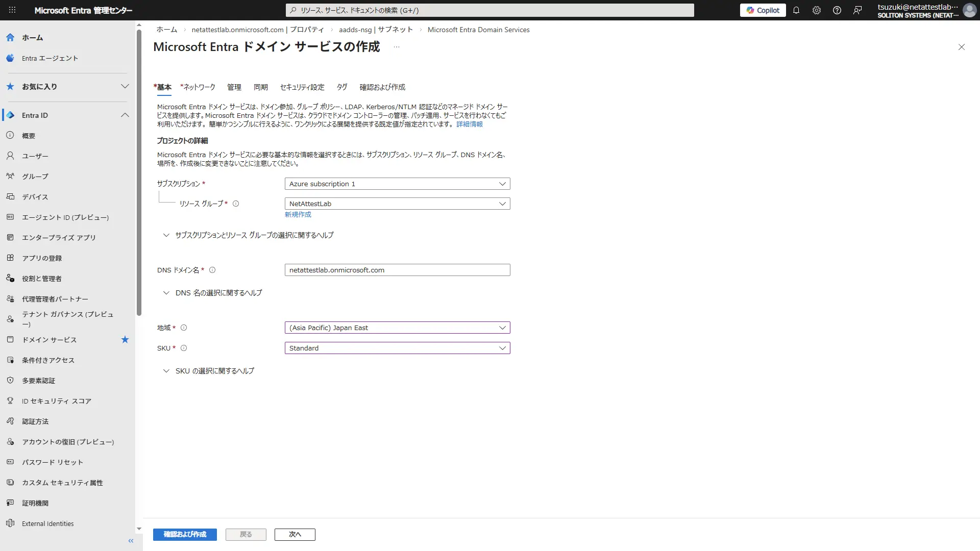Click the help question mark icon
Screen dimensions: 980x551
(x=837, y=10)
